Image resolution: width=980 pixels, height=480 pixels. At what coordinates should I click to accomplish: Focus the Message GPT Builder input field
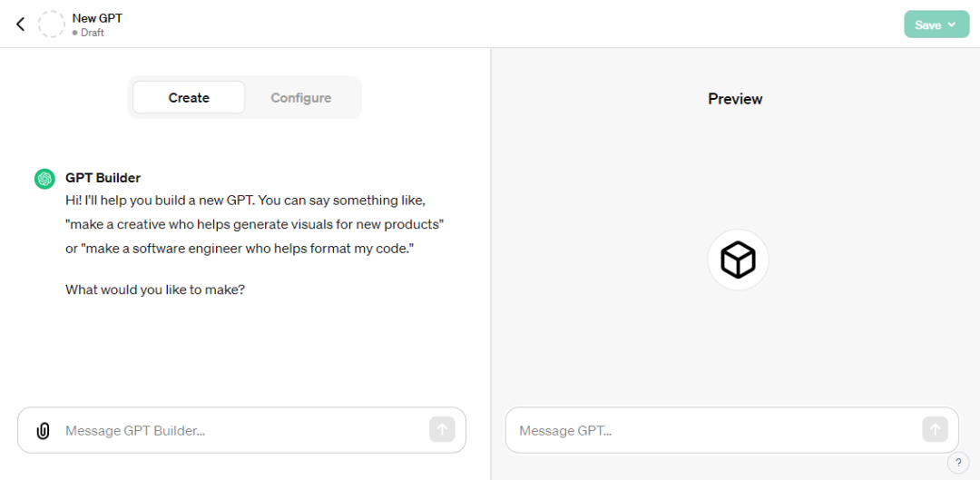240,431
